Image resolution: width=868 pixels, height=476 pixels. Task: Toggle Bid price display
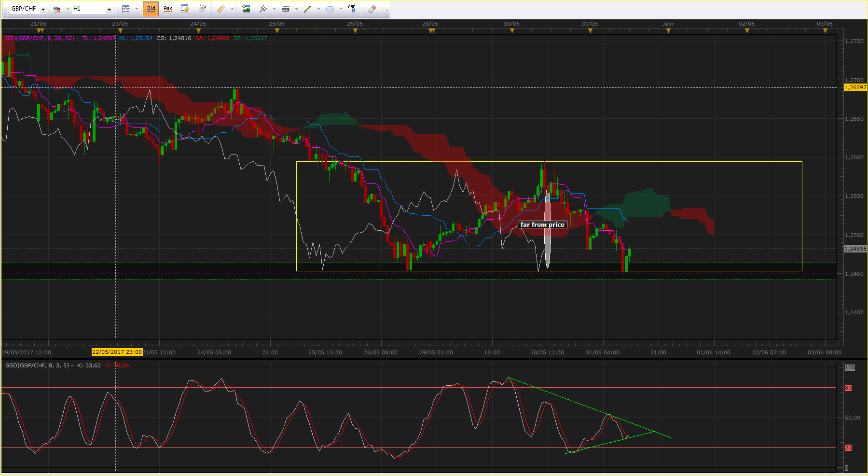[151, 9]
